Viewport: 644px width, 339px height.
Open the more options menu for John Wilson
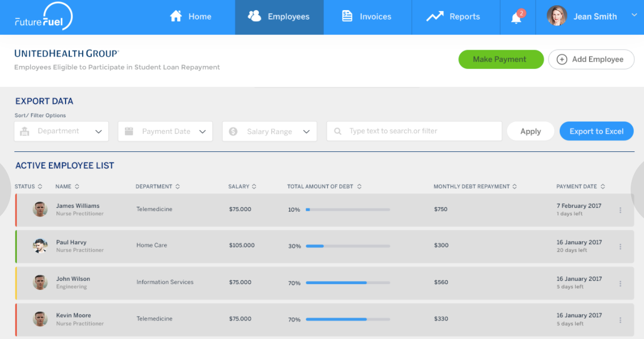click(x=620, y=283)
